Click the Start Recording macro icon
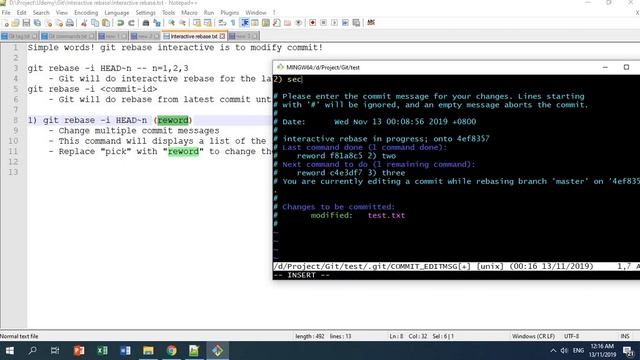This screenshot has height=360, width=640. [x=312, y=23]
